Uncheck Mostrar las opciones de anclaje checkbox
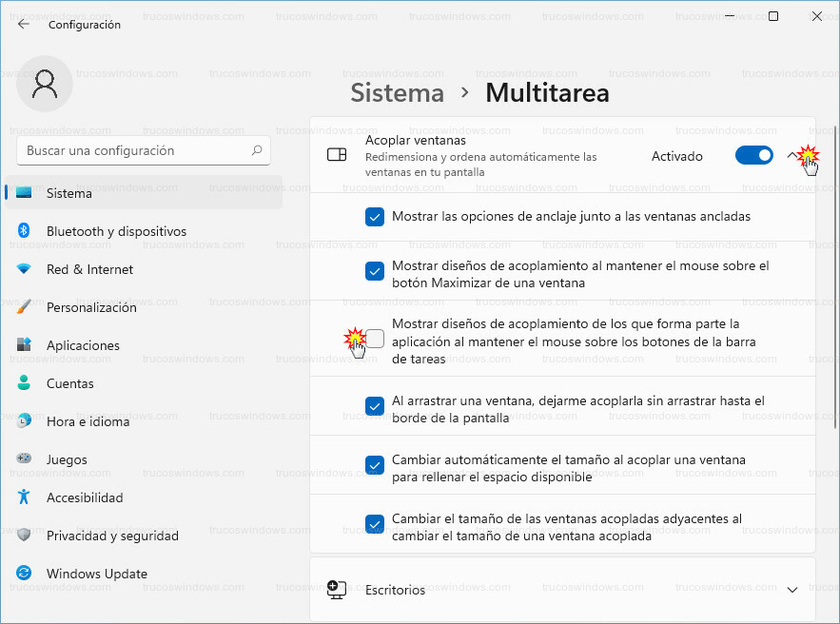This screenshot has height=624, width=840. [375, 217]
